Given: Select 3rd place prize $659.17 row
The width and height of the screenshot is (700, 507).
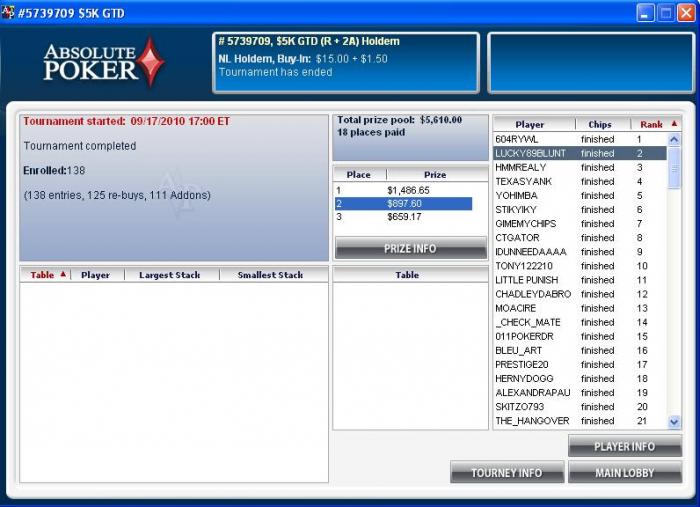Looking at the screenshot, I should click(403, 217).
